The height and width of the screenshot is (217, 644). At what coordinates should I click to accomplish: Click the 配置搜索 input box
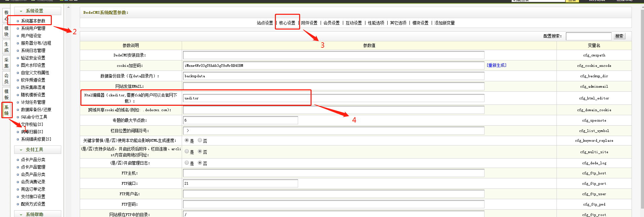[x=588, y=36]
